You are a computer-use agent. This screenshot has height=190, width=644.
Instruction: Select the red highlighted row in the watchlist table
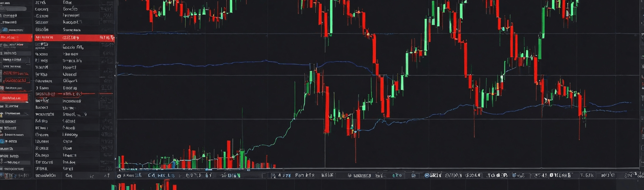click(75, 38)
